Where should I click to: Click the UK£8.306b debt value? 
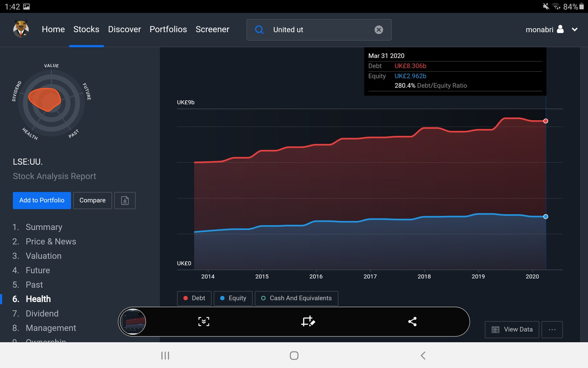410,66
